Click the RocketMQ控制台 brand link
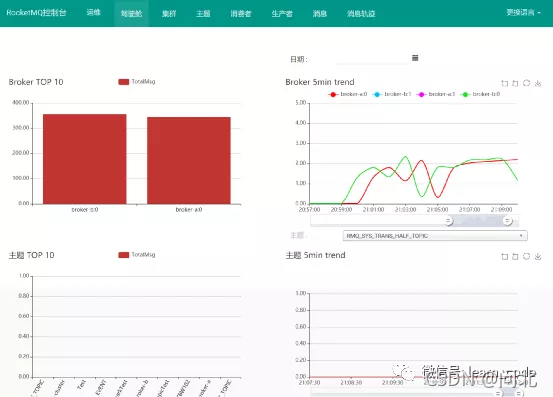This screenshot has height=397, width=553. [36, 13]
